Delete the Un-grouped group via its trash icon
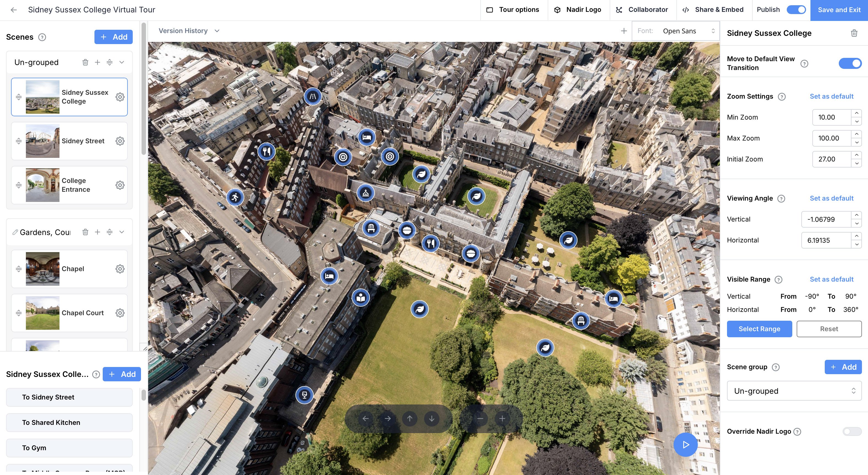This screenshot has height=475, width=868. (x=85, y=62)
